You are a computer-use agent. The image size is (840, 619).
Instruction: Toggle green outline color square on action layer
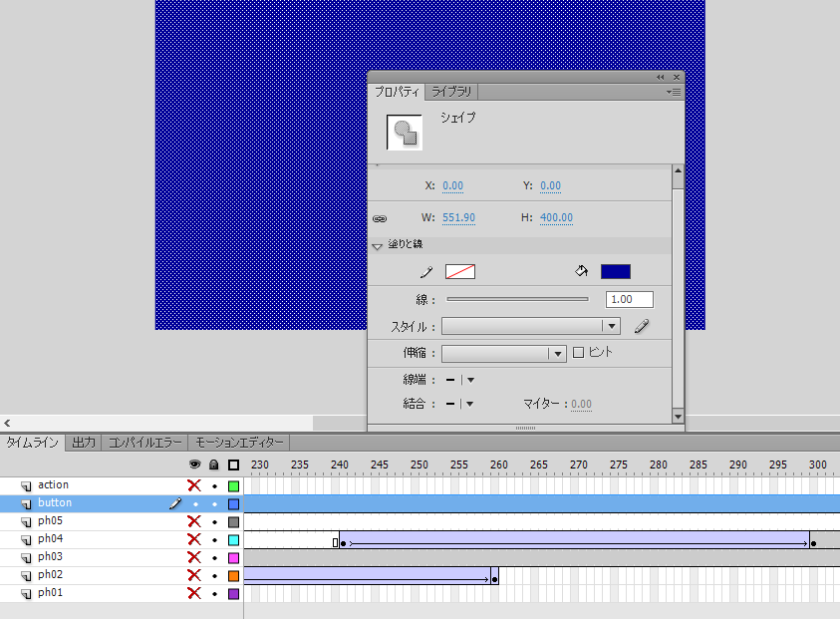pyautogui.click(x=233, y=486)
